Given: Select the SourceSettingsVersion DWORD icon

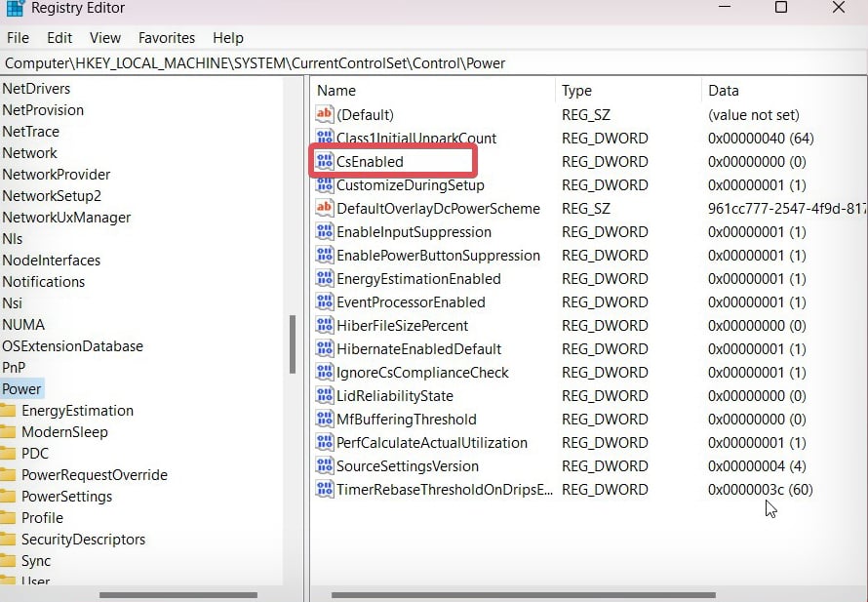Looking at the screenshot, I should tap(325, 465).
